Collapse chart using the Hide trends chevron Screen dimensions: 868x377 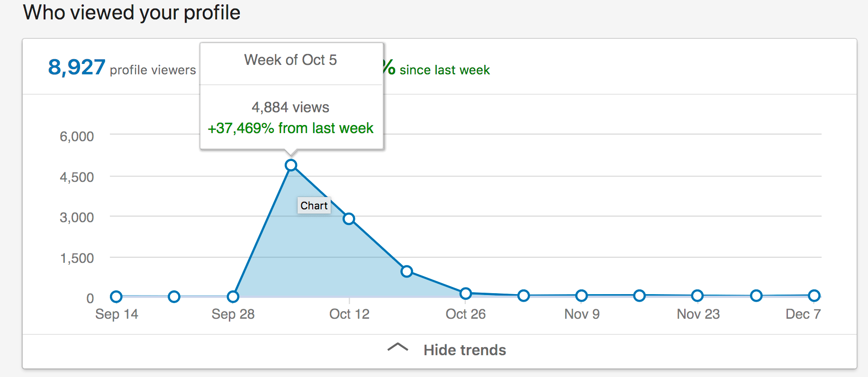point(398,348)
